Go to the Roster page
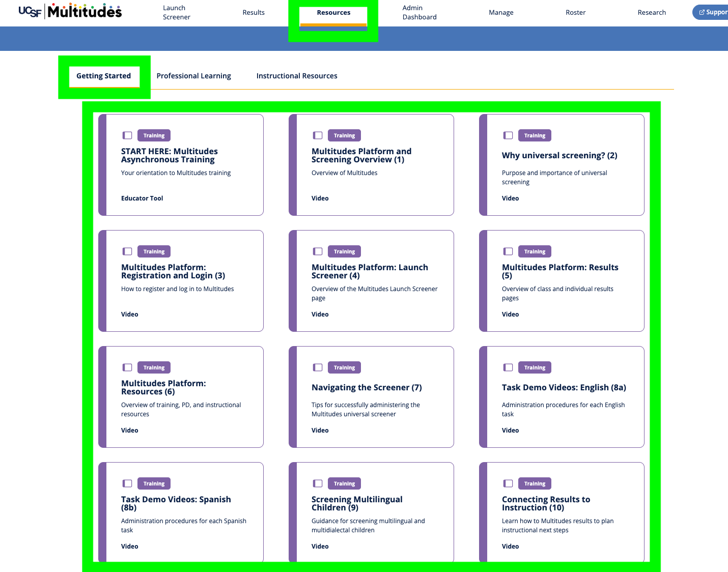This screenshot has width=728, height=572. pos(576,13)
